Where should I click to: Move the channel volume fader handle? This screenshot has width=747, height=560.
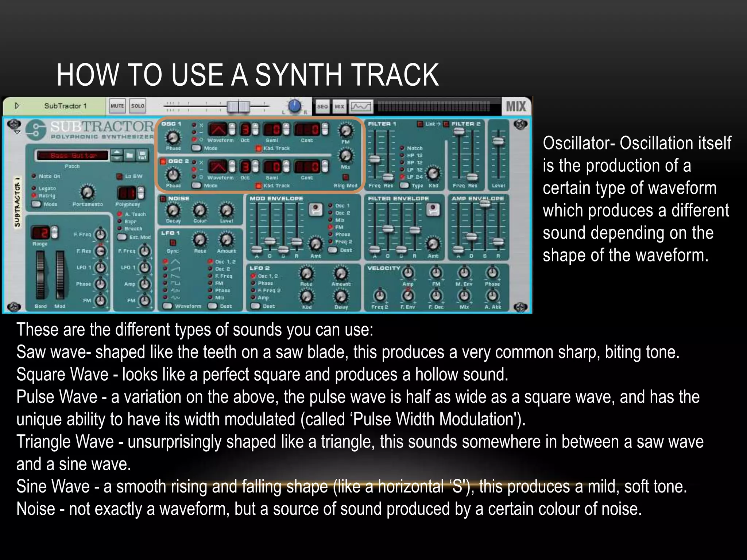tap(238, 106)
